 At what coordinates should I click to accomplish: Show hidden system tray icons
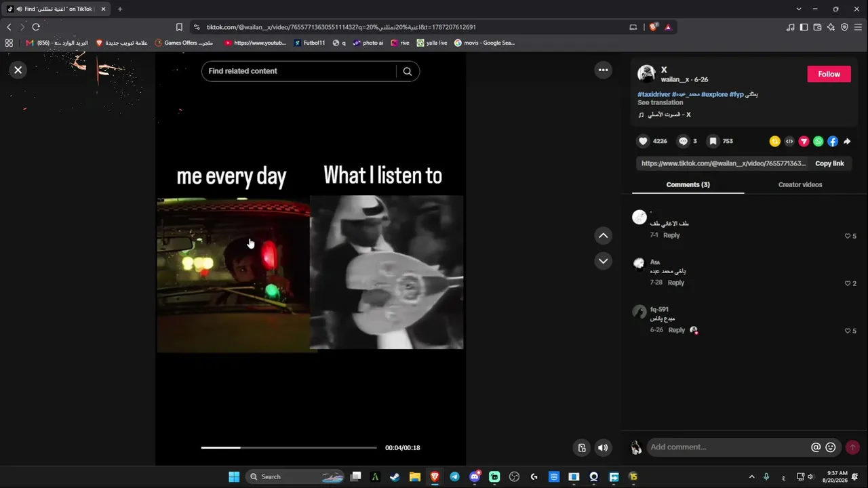(x=751, y=476)
